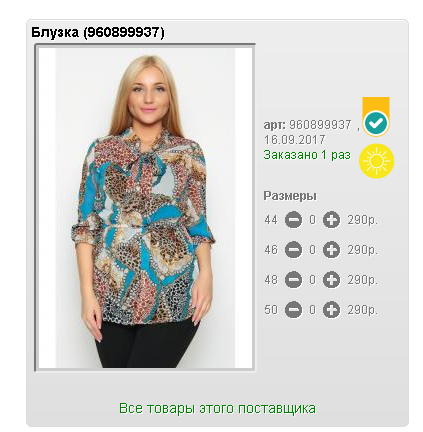Click the quantity value for size 46
Viewport: 423px width, 432px height.
coord(312,250)
